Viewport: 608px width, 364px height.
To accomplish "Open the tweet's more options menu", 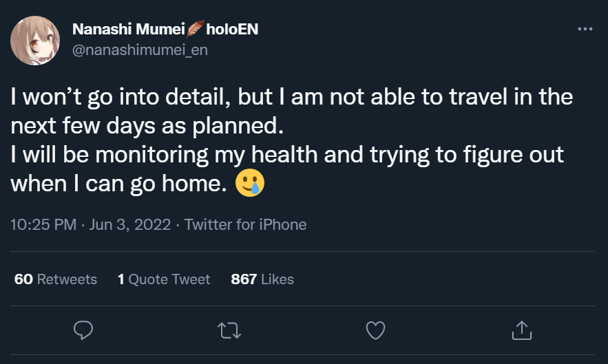I will pos(585,30).
